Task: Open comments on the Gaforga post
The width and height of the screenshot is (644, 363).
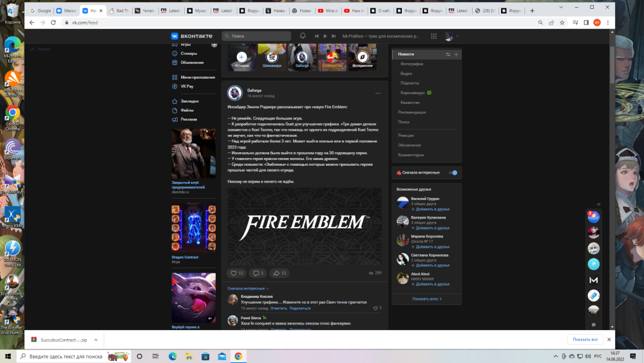Action: tap(258, 273)
